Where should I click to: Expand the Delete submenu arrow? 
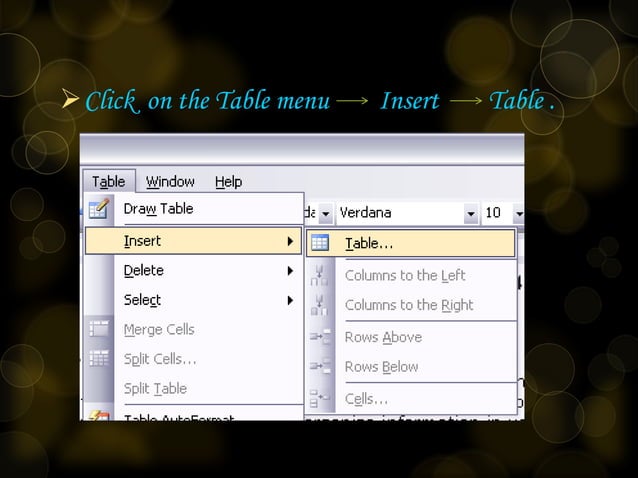(290, 271)
